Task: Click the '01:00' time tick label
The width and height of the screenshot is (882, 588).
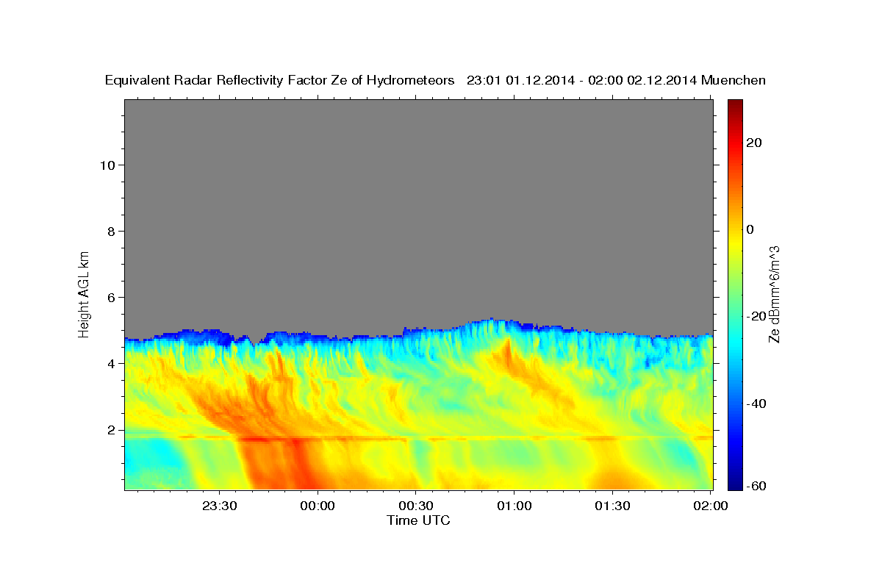Action: point(514,506)
